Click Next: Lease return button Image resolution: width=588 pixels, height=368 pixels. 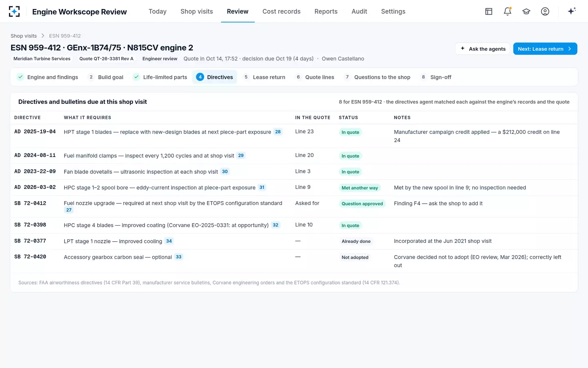[545, 49]
